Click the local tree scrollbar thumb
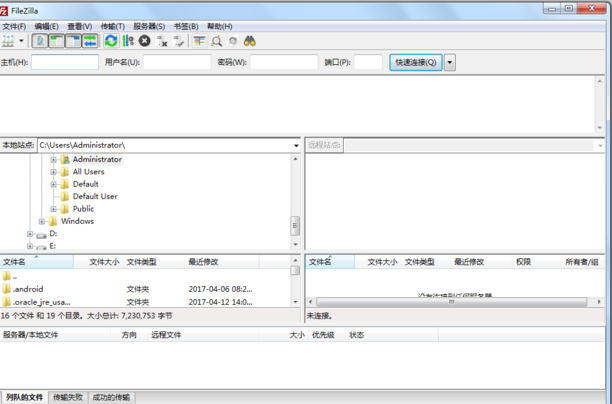This screenshot has height=404, width=612. tap(295, 226)
